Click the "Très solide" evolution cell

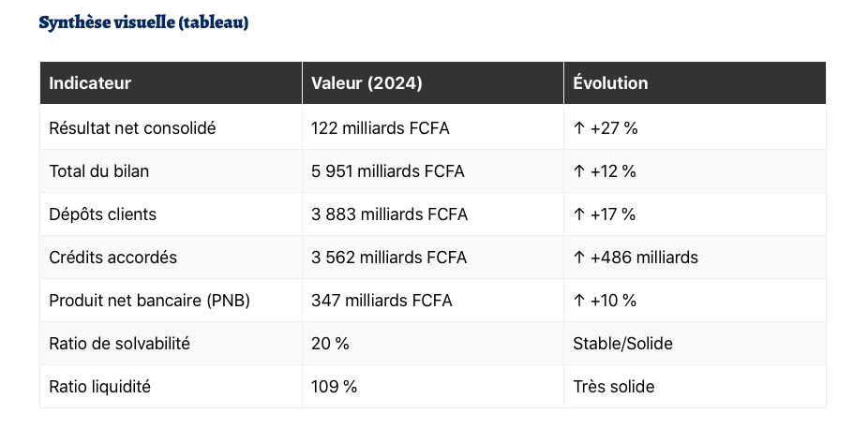point(613,387)
